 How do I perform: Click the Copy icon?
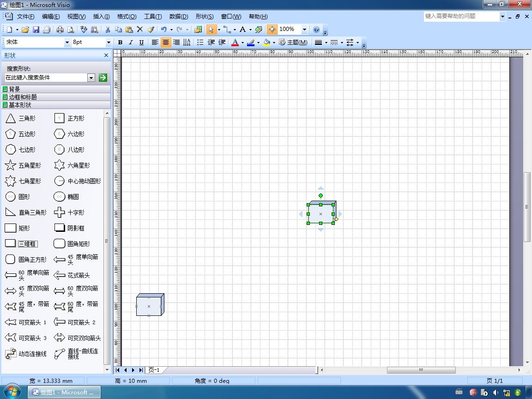click(118, 30)
